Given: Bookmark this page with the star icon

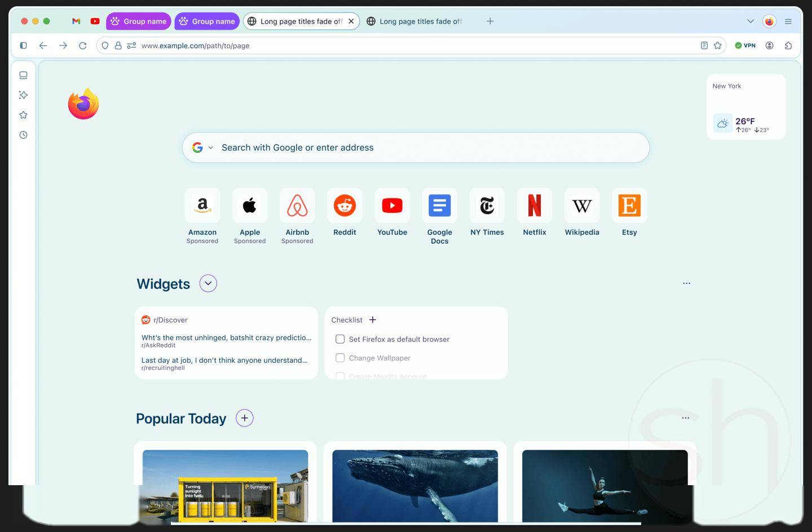Looking at the screenshot, I should (717, 46).
